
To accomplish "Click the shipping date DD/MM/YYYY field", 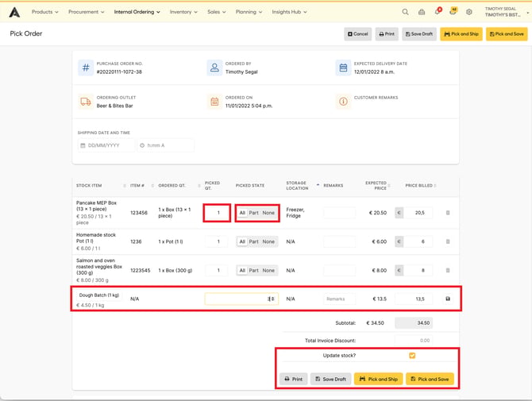I will point(106,145).
